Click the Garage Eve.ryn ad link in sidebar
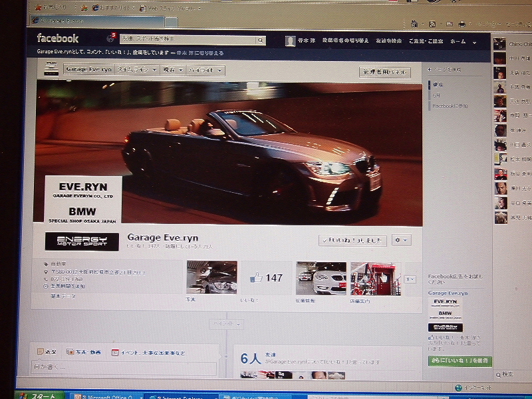Screen dimensions: 532x399 pos(448,293)
